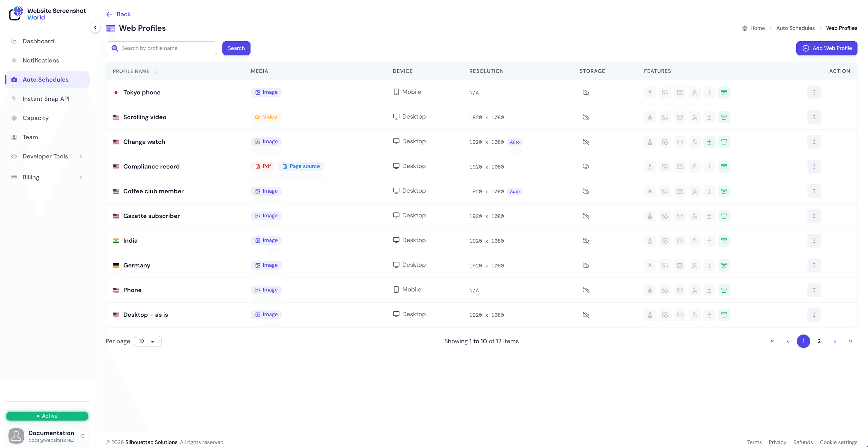This screenshot has height=447, width=868.
Task: Go to pagination page 2
Action: 819,341
